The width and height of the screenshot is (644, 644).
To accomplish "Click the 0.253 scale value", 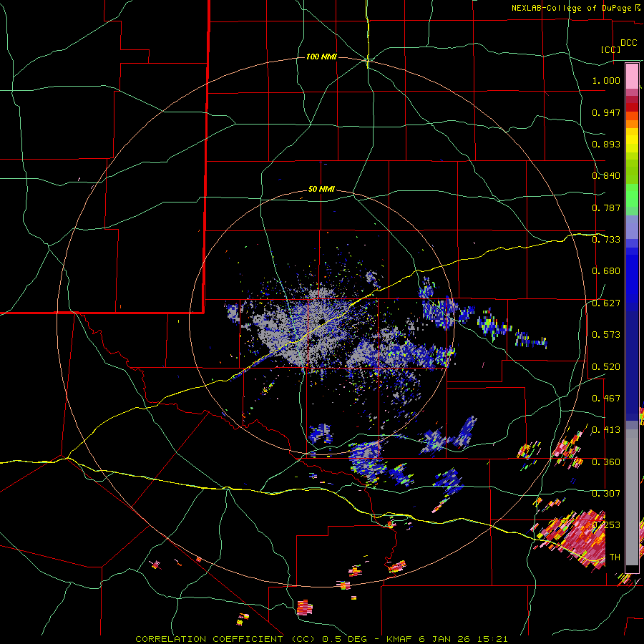I will 606,525.
